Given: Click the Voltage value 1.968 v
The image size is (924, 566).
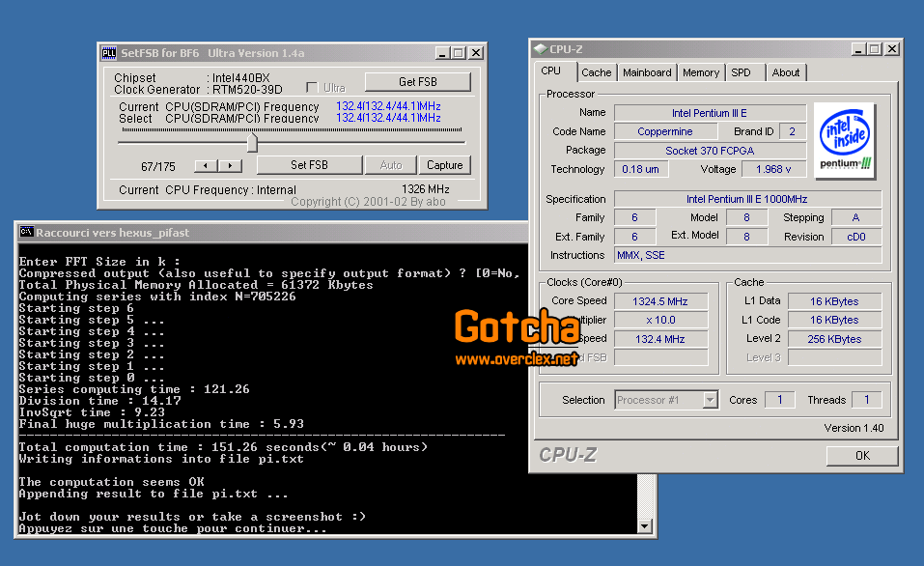Looking at the screenshot, I should (x=773, y=169).
